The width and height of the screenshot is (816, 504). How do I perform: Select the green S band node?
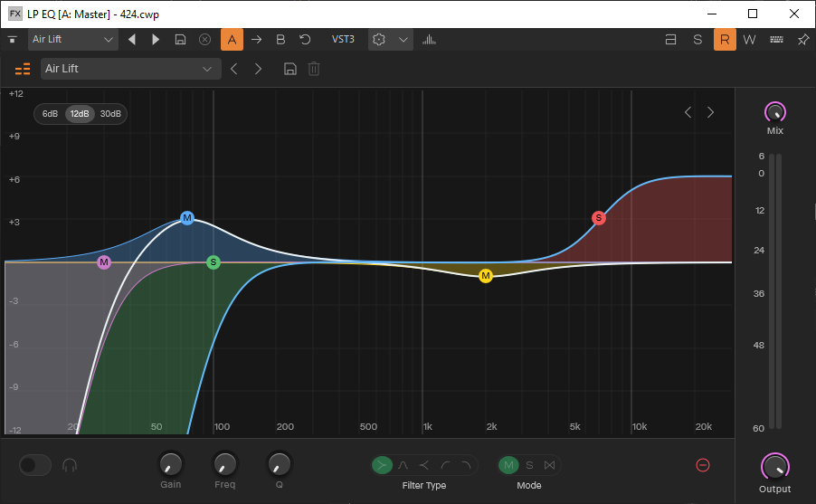213,262
